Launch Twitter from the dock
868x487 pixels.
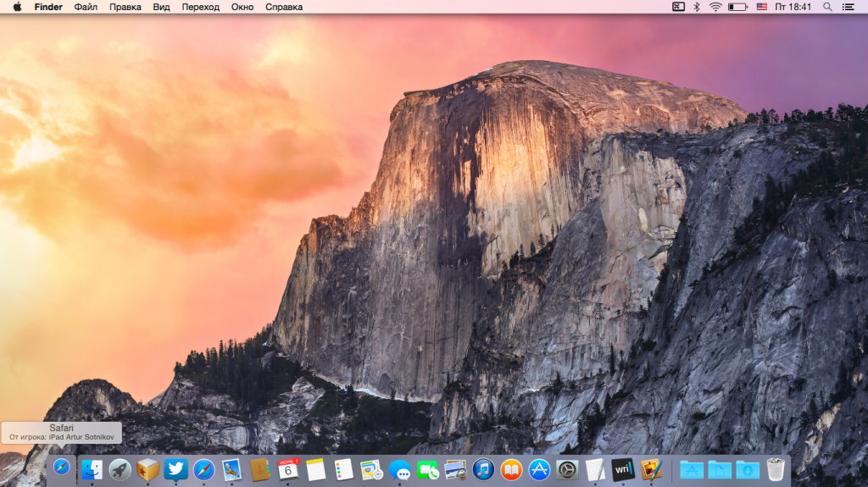[175, 469]
